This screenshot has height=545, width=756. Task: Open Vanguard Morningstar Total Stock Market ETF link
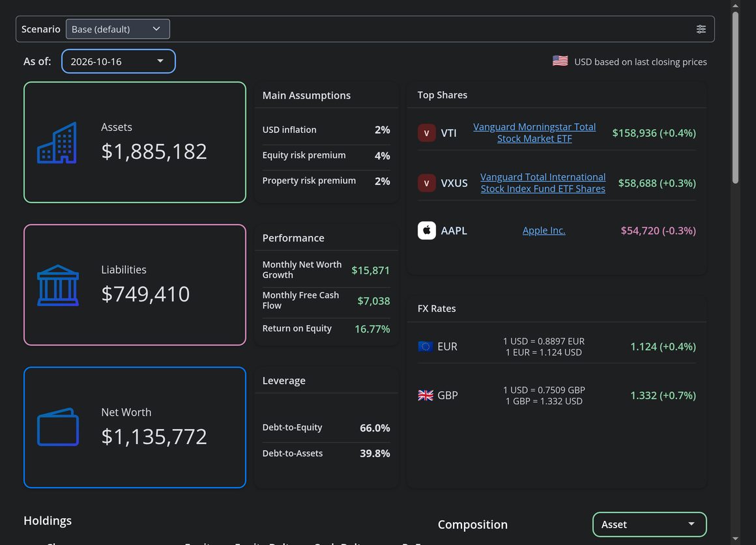click(534, 133)
